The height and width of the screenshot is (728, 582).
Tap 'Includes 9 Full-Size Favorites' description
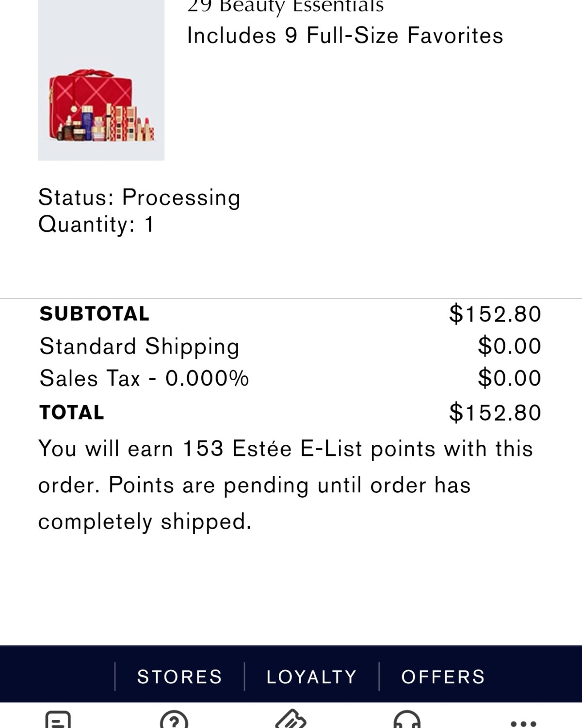(x=345, y=35)
